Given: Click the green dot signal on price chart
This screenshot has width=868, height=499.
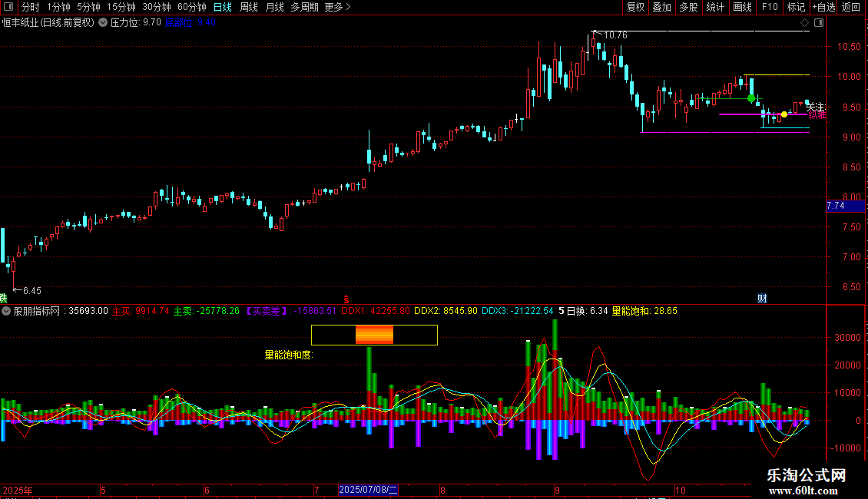Looking at the screenshot, I should click(x=751, y=98).
